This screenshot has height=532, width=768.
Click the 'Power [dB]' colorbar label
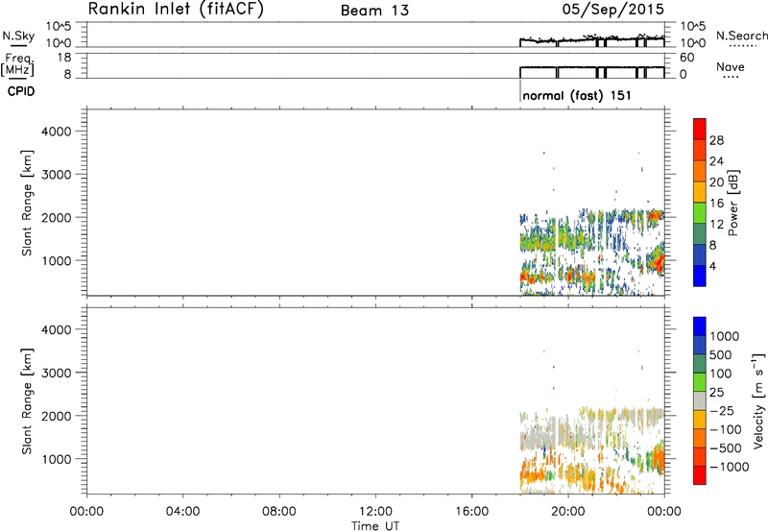pyautogui.click(x=732, y=203)
